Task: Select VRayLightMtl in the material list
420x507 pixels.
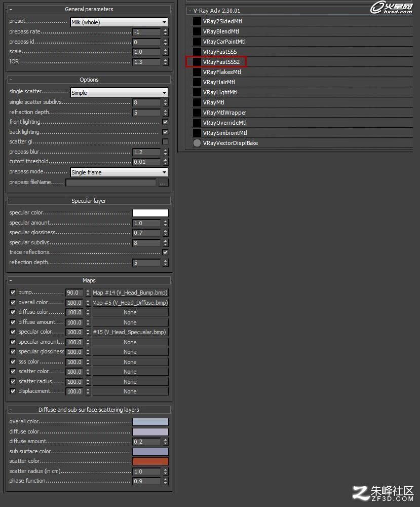Action: coord(220,92)
